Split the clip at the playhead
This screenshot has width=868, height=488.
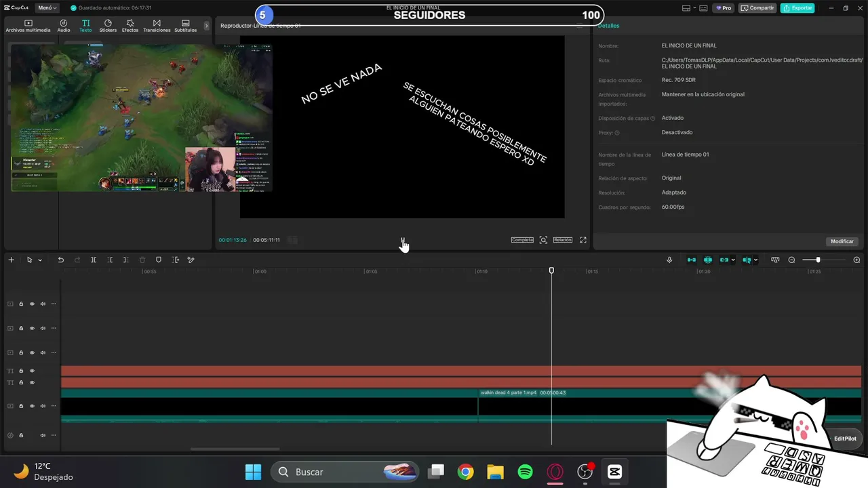click(94, 260)
